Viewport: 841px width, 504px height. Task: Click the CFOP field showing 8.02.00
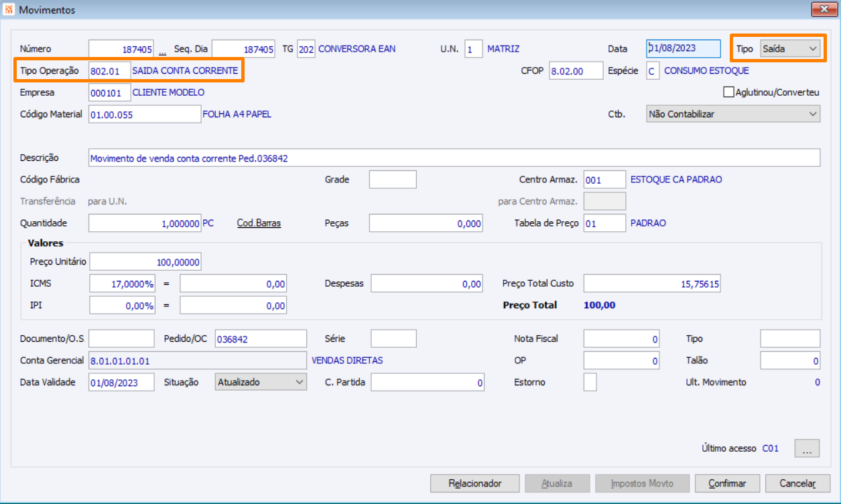pos(576,70)
